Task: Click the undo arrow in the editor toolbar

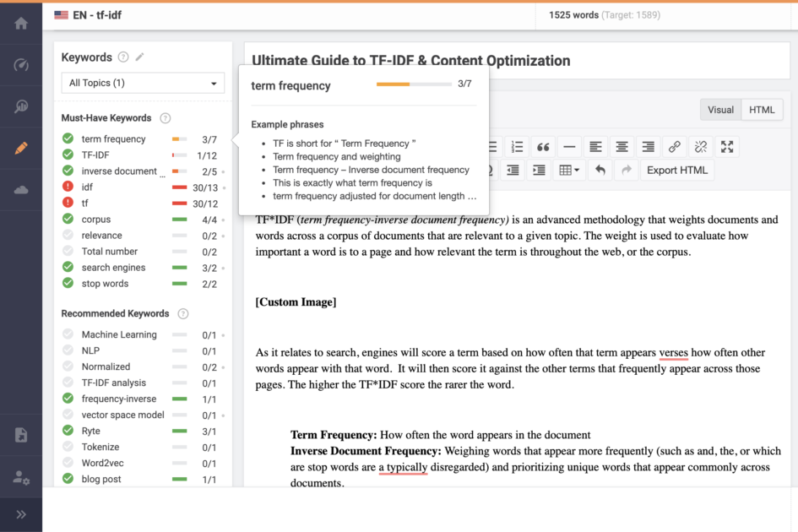Action: [x=600, y=170]
